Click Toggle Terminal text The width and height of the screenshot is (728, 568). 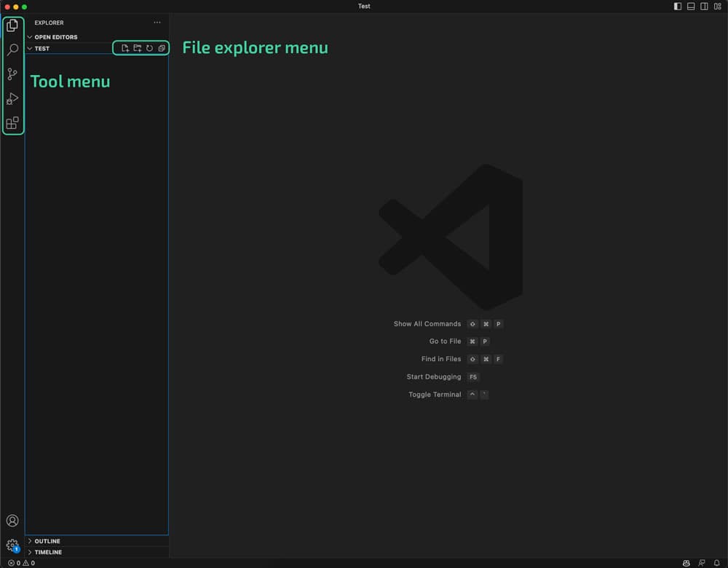coord(435,394)
